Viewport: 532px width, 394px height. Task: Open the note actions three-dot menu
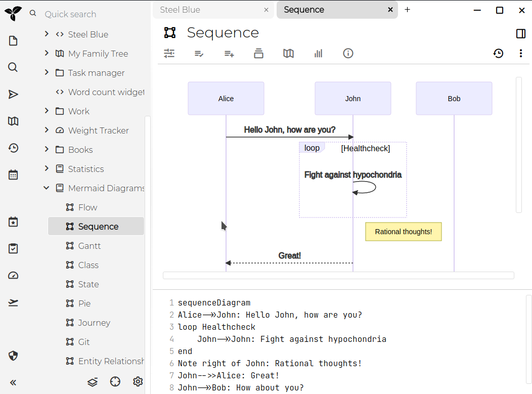pyautogui.click(x=520, y=54)
